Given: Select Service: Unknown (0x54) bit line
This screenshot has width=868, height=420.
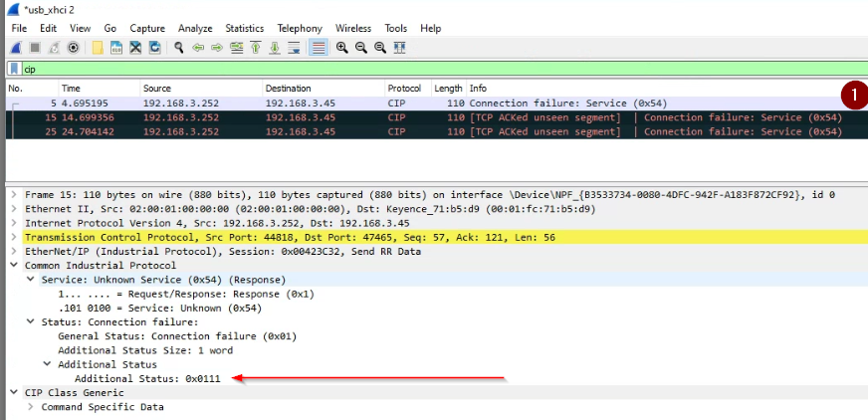Looking at the screenshot, I should click(x=160, y=308).
